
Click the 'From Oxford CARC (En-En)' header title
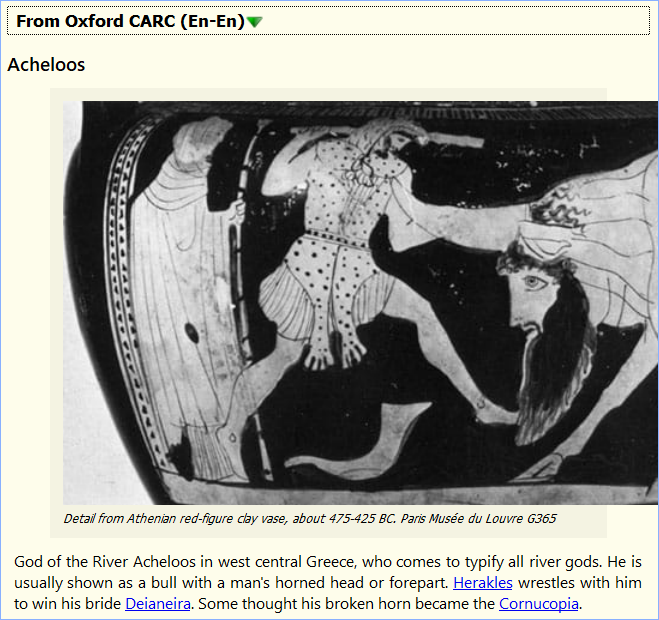(x=130, y=21)
